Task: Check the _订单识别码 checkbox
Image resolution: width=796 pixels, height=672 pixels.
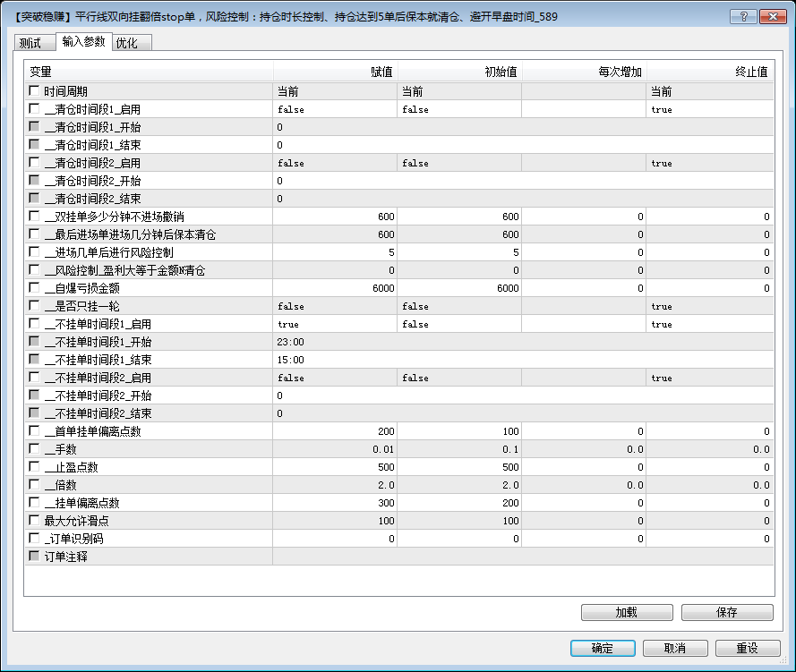Action: (x=34, y=538)
